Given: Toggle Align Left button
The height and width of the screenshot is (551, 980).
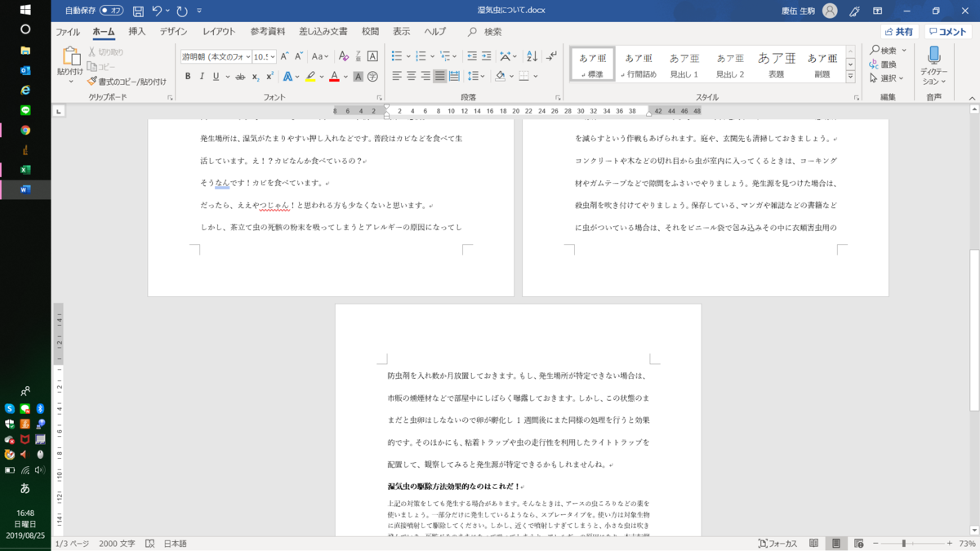Looking at the screenshot, I should tap(396, 77).
